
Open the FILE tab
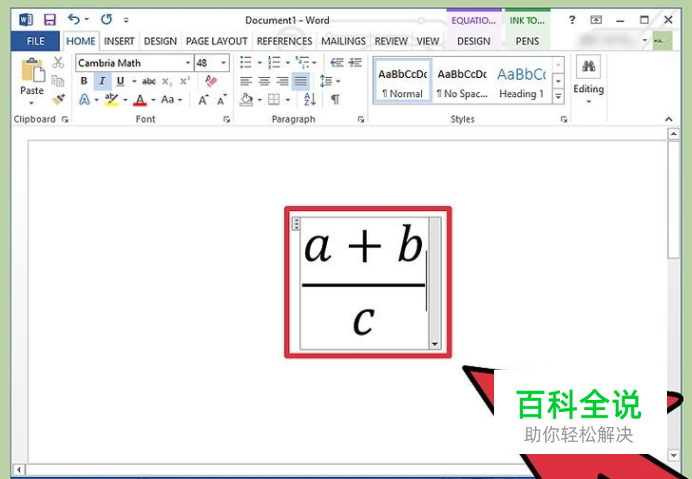35,41
